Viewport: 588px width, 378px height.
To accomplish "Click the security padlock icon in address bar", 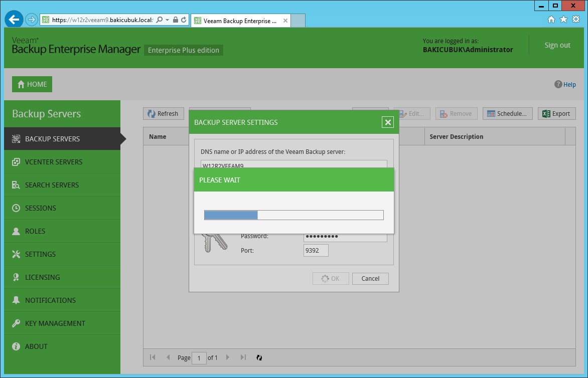I will (x=176, y=20).
